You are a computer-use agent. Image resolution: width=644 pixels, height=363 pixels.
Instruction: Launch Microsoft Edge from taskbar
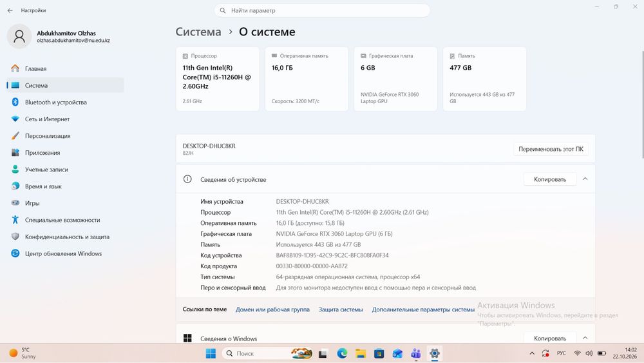click(x=342, y=353)
